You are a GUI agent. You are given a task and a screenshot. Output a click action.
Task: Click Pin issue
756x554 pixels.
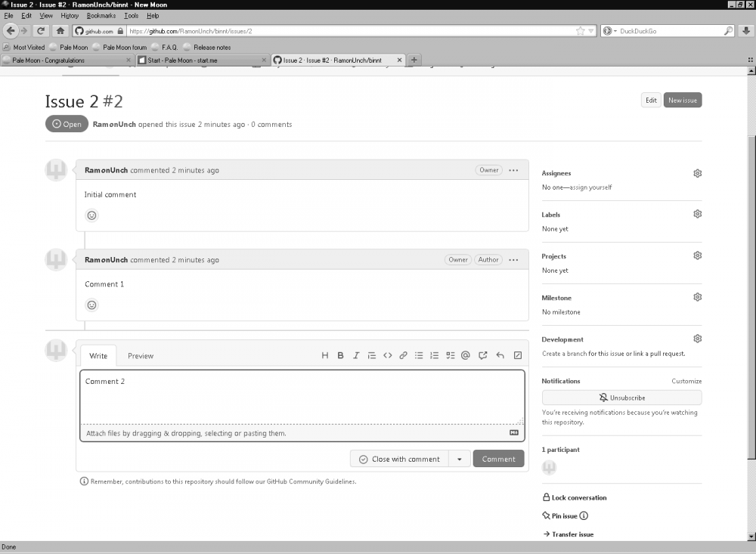pyautogui.click(x=559, y=516)
